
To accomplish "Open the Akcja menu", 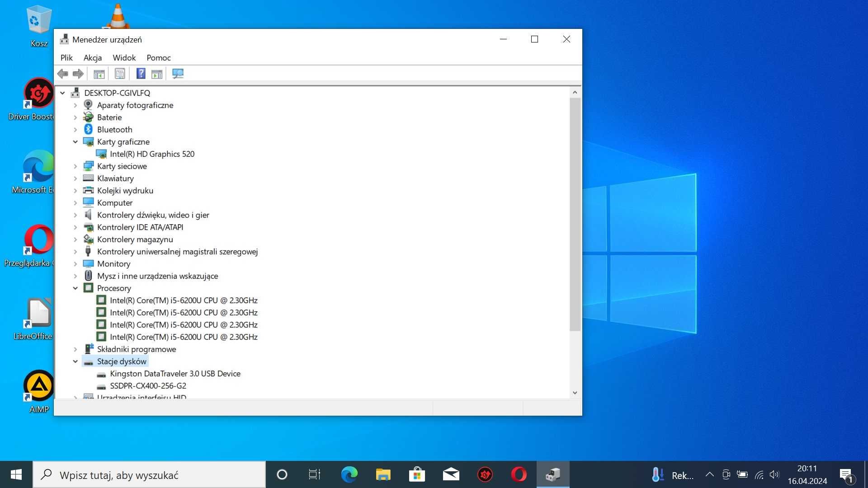I will click(92, 58).
